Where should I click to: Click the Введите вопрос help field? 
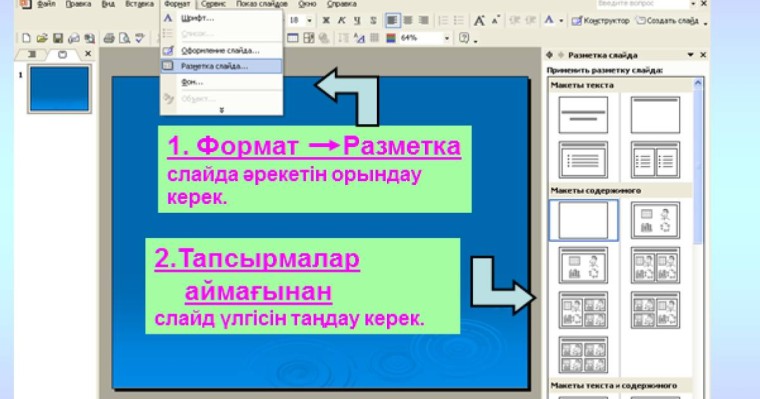(x=641, y=4)
